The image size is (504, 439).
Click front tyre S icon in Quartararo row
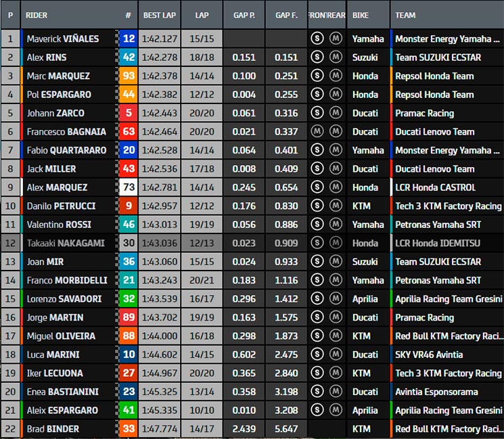pyautogui.click(x=317, y=150)
